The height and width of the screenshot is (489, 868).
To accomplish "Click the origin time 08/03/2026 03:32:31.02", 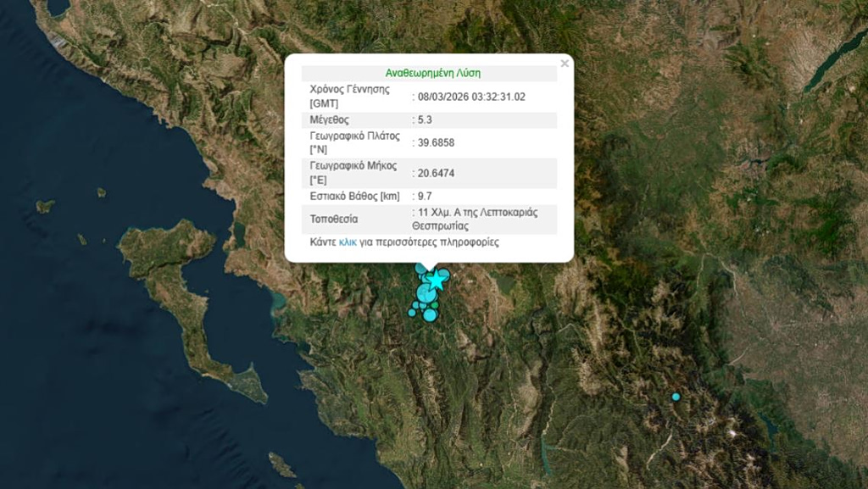I will (x=471, y=97).
